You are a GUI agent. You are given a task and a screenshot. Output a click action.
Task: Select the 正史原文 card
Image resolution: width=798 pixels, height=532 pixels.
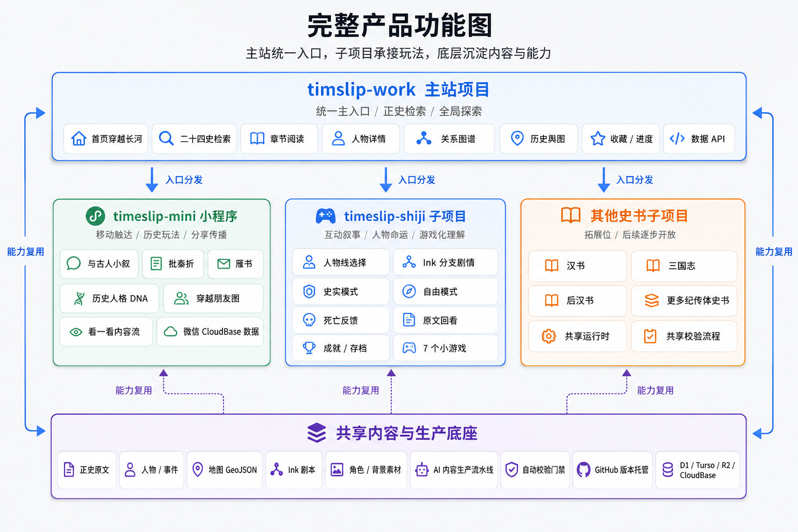pyautogui.click(x=87, y=470)
